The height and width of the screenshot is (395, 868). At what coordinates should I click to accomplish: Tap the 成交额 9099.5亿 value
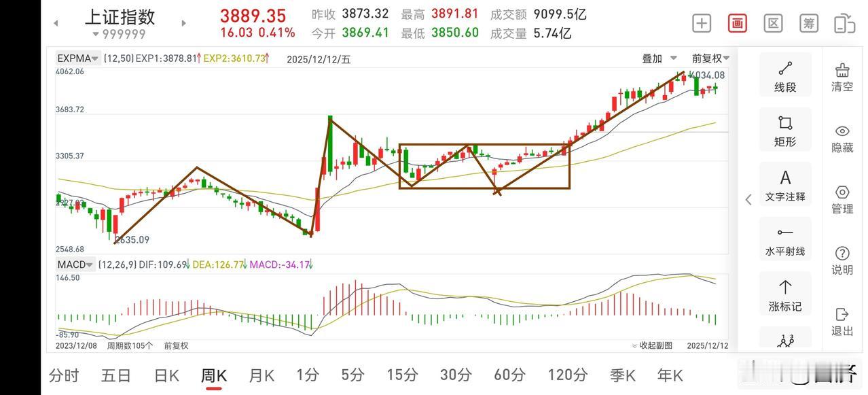pos(560,14)
